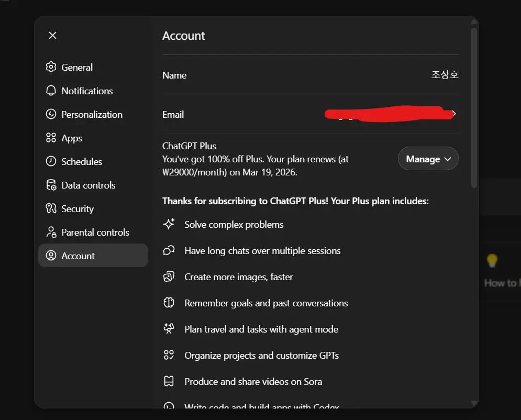This screenshot has height=420, width=521.
Task: Click 'Remember goals and past conversations'
Action: tap(266, 303)
